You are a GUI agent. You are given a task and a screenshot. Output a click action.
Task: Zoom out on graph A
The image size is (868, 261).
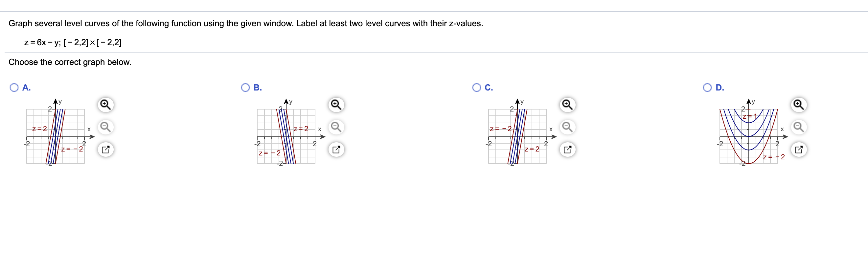point(106,127)
